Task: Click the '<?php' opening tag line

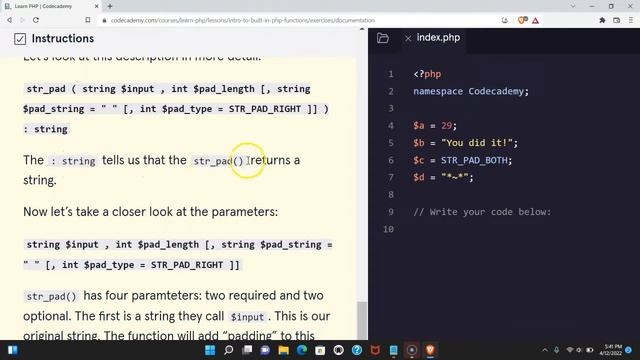Action: point(427,74)
